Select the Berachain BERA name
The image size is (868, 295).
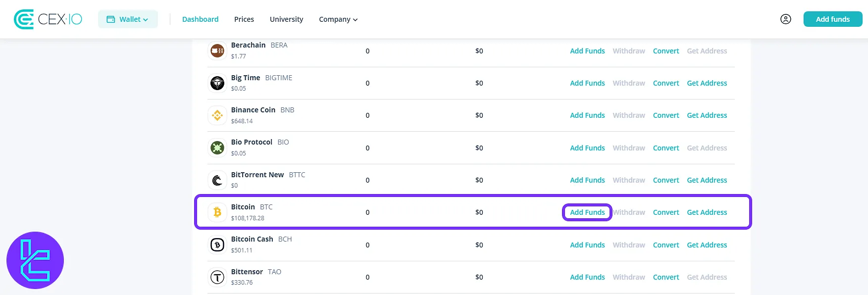click(x=259, y=45)
